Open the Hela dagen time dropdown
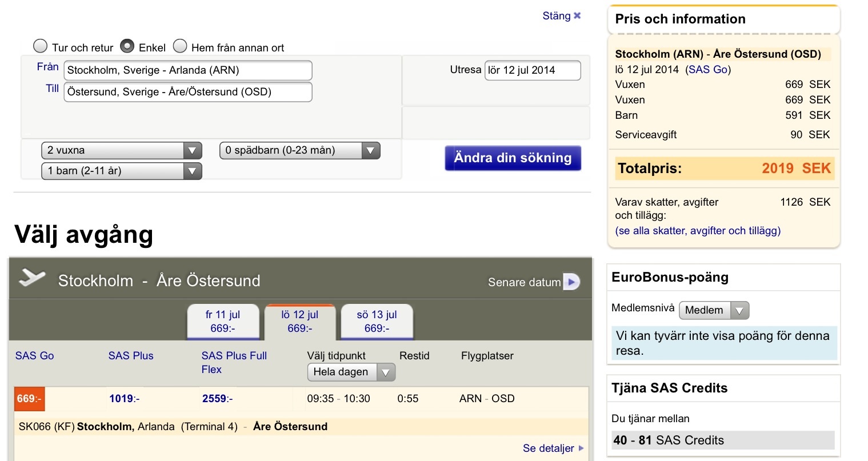This screenshot has height=461, width=868. (x=351, y=372)
